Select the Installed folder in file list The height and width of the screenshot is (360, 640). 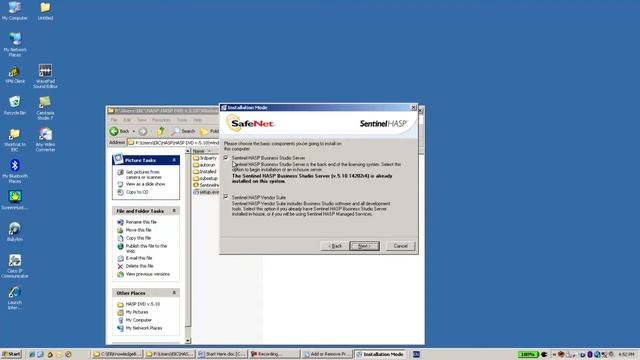[x=205, y=172]
